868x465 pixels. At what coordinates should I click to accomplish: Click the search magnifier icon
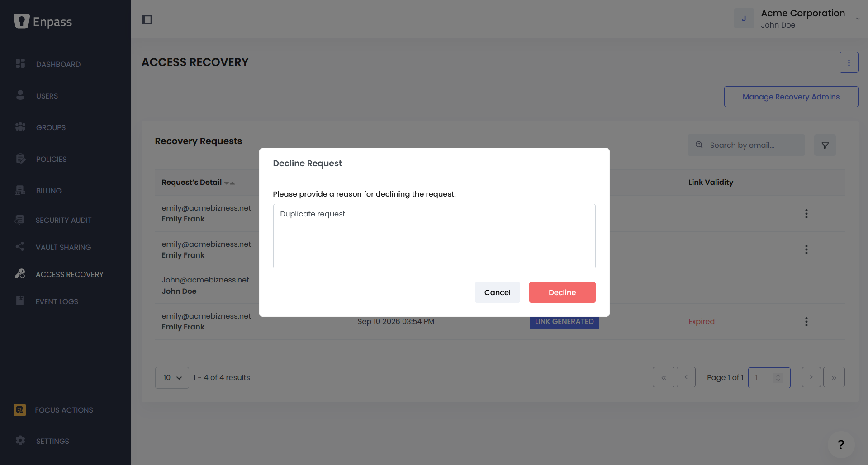699,145
